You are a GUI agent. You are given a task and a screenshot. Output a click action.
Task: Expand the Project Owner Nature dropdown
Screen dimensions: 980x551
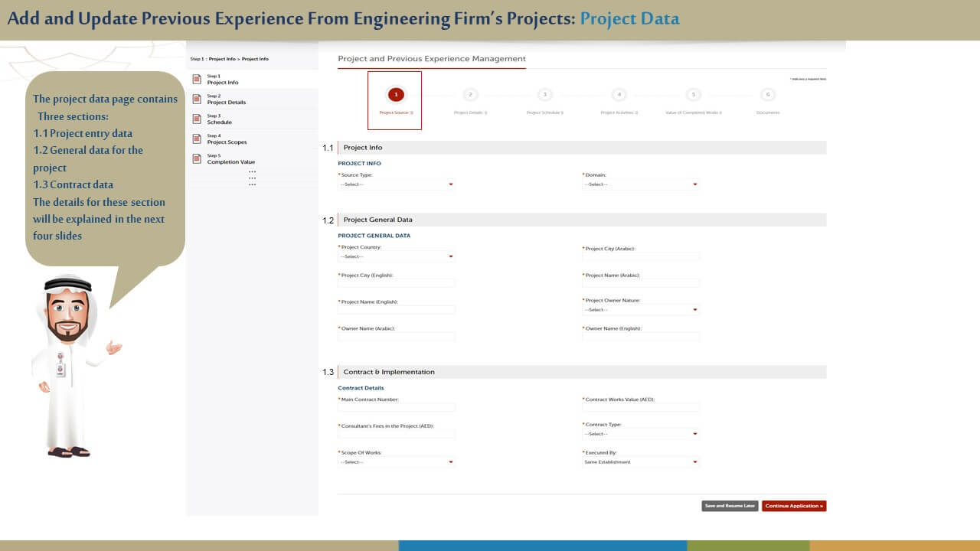pos(641,310)
